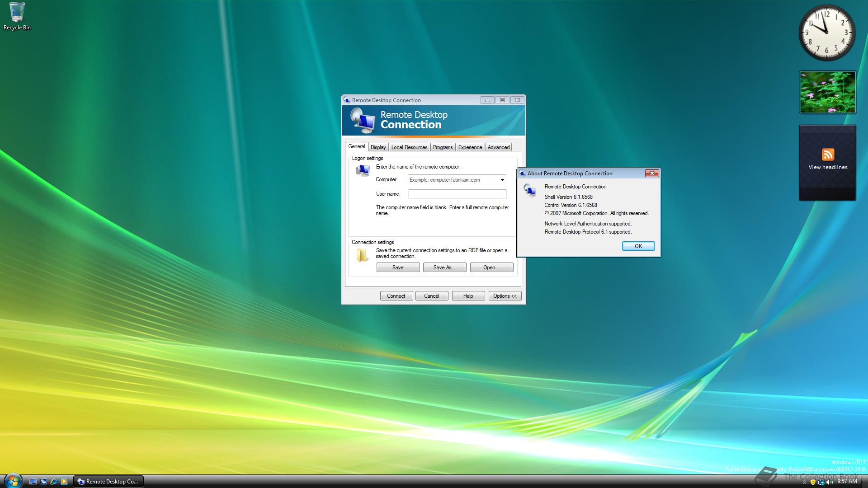Click the Connect button
This screenshot has width=868, height=488.
(396, 296)
